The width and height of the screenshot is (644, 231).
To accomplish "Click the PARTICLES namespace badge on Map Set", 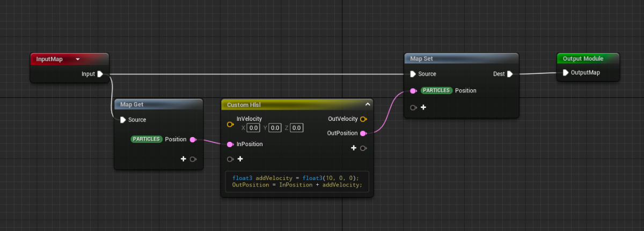I will pos(436,91).
